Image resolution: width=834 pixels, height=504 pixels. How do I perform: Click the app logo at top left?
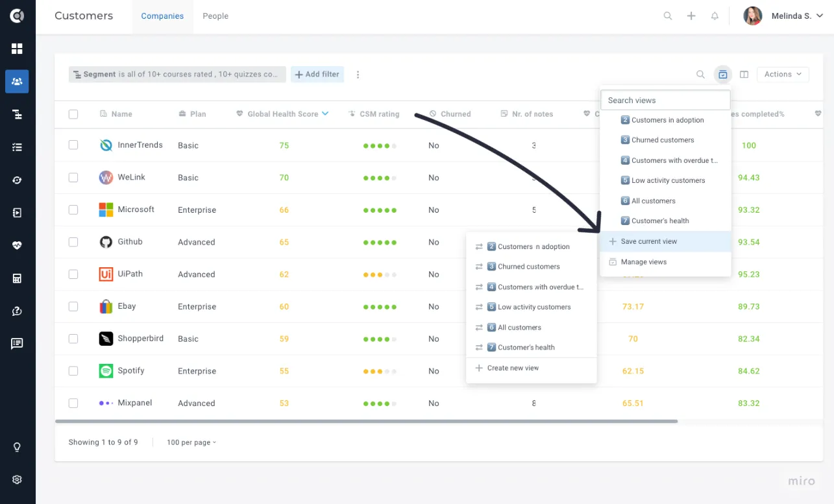[x=17, y=16]
